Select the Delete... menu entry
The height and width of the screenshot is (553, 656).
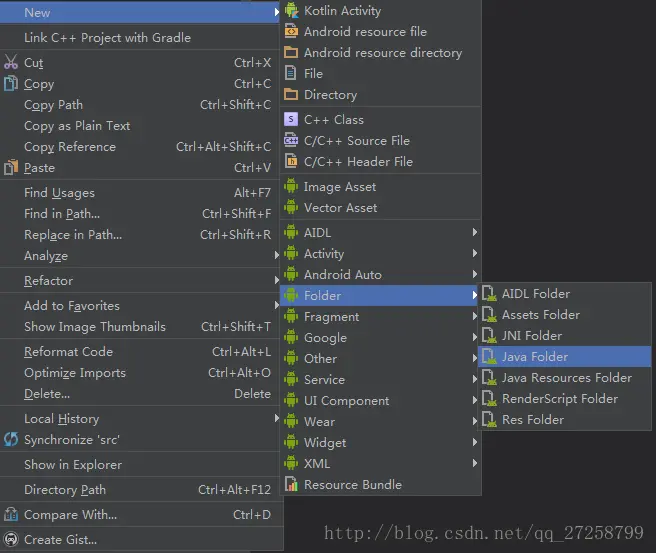140,393
